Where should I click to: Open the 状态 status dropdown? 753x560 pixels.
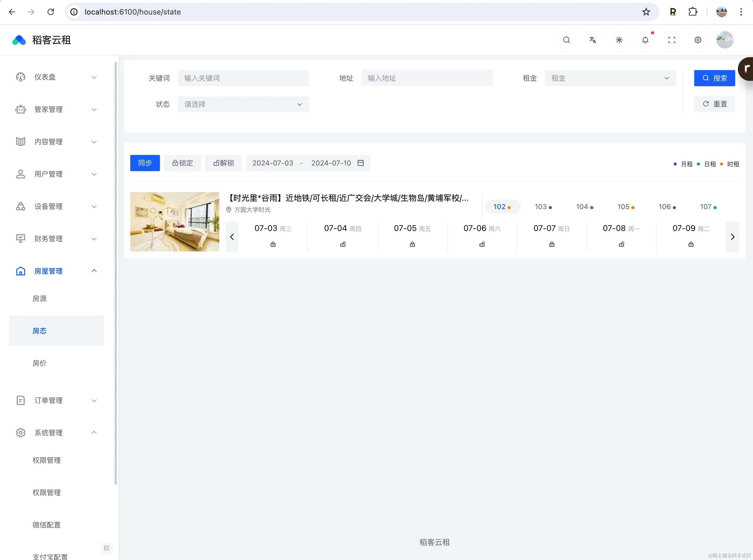pyautogui.click(x=243, y=104)
